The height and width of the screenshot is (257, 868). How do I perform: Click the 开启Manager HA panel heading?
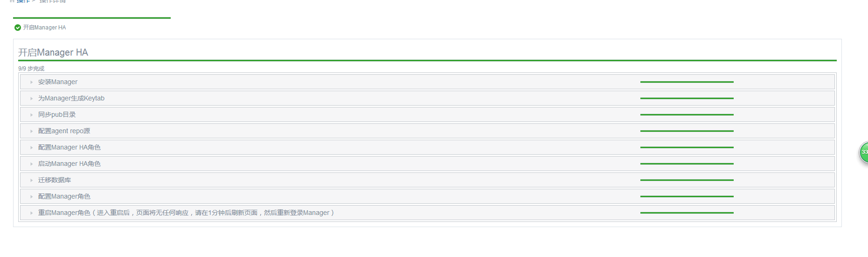[53, 52]
